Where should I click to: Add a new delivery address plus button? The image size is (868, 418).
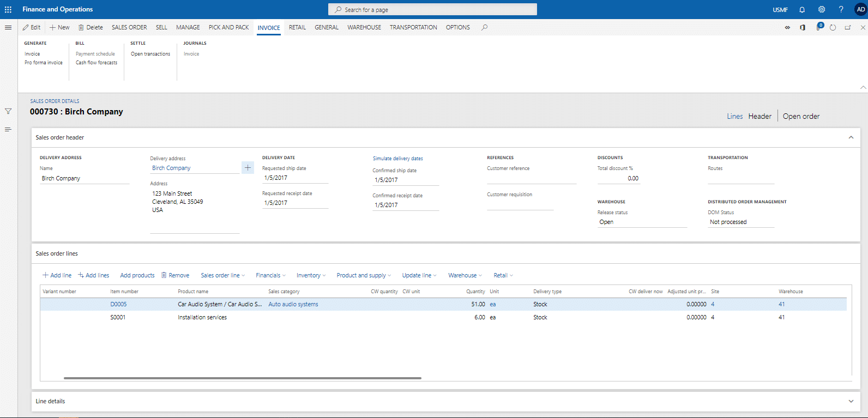[x=248, y=167]
